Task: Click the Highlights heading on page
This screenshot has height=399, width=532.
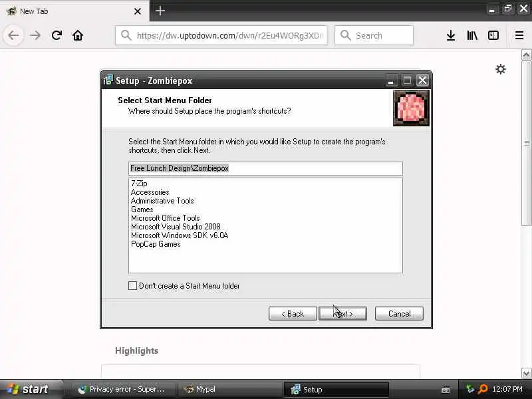Action: [137, 350]
